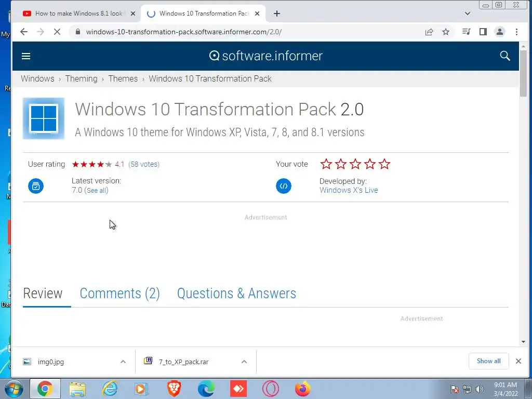The height and width of the screenshot is (399, 532).
Task: Expand options for img0.jpg download
Action: click(x=123, y=362)
